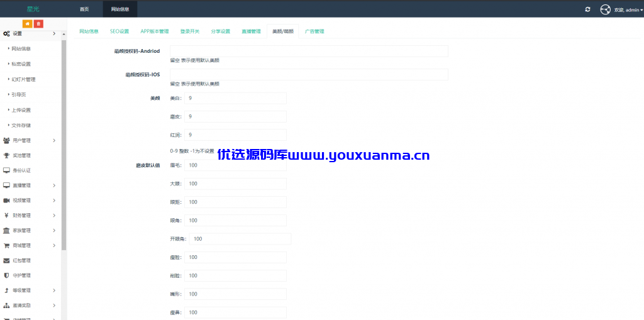The image size is (644, 320).
Task: Open 守护管理 via its shield icon
Action: tap(6, 275)
